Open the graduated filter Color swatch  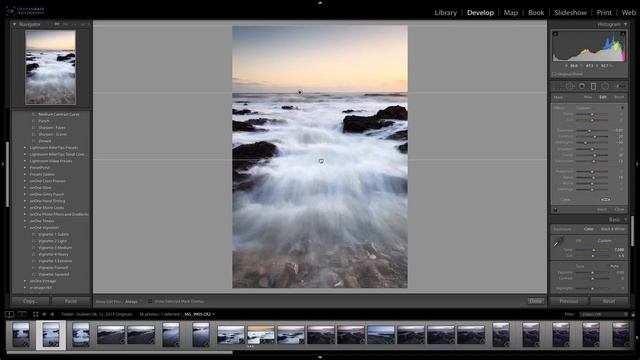click(x=606, y=200)
